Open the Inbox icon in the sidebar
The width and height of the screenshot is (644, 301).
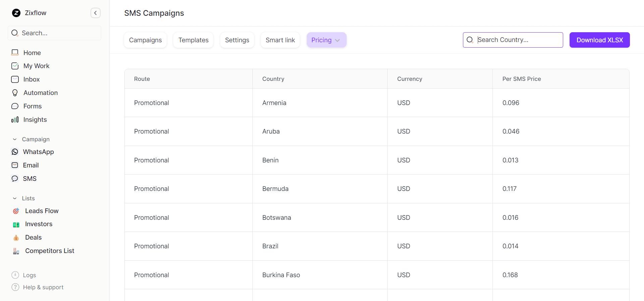click(15, 80)
